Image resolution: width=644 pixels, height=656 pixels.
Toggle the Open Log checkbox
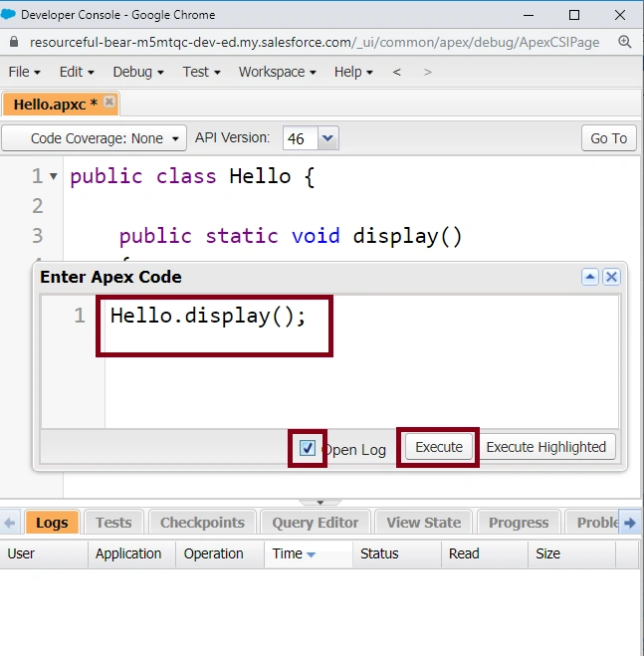click(x=308, y=448)
